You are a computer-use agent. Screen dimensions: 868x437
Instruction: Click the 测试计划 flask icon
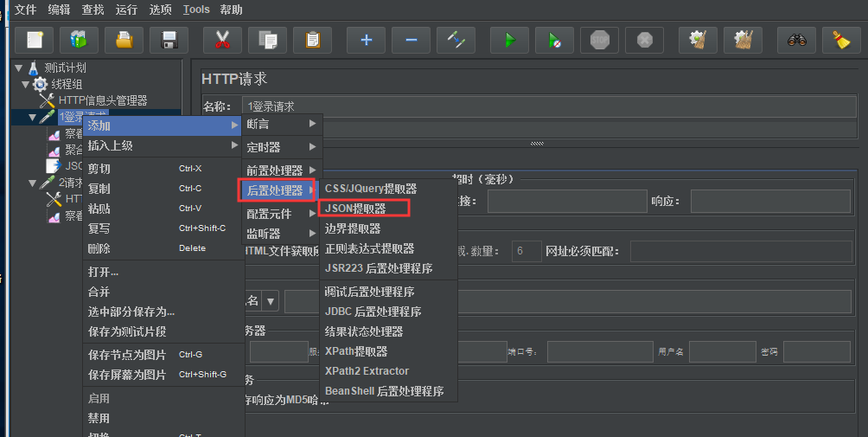[x=33, y=68]
